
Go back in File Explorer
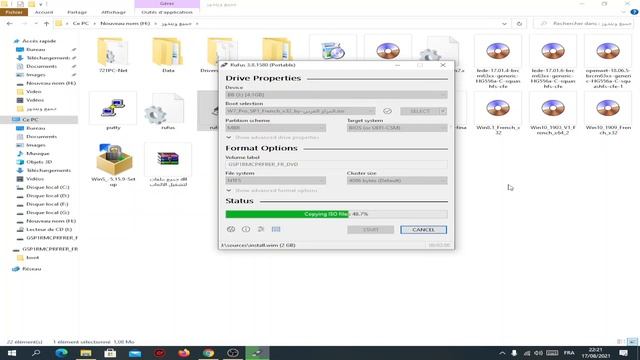pyautogui.click(x=9, y=24)
